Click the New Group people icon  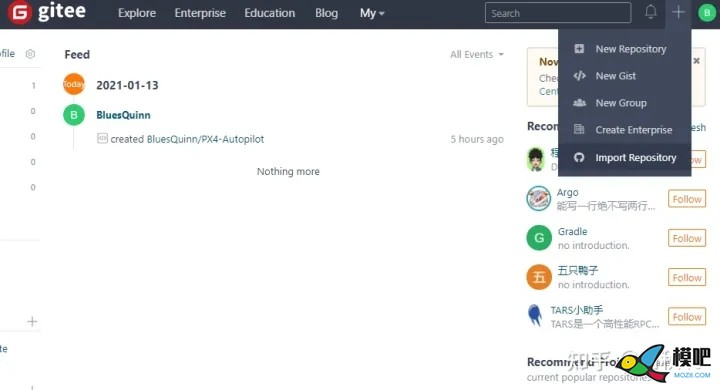[x=579, y=103]
